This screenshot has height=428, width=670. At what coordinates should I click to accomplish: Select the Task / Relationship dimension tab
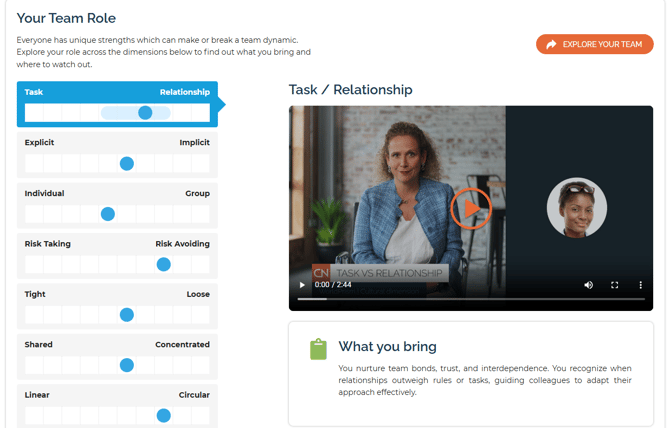[117, 104]
